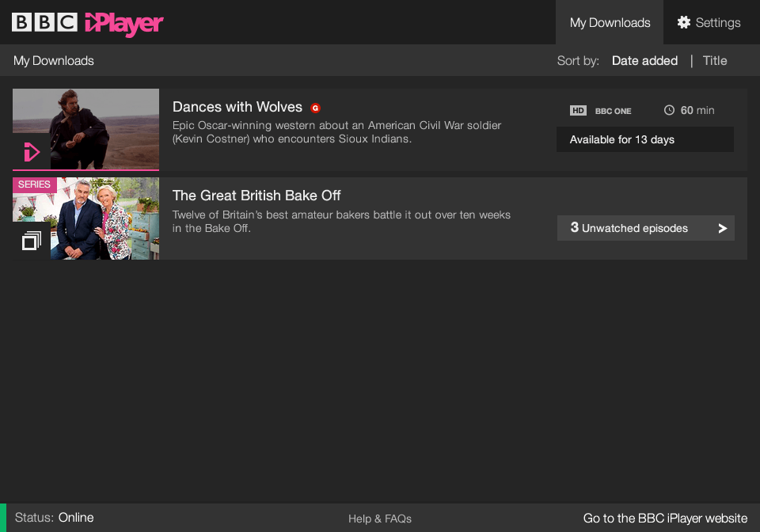760x532 pixels.
Task: Open The Great British Bake Off title
Action: [256, 196]
